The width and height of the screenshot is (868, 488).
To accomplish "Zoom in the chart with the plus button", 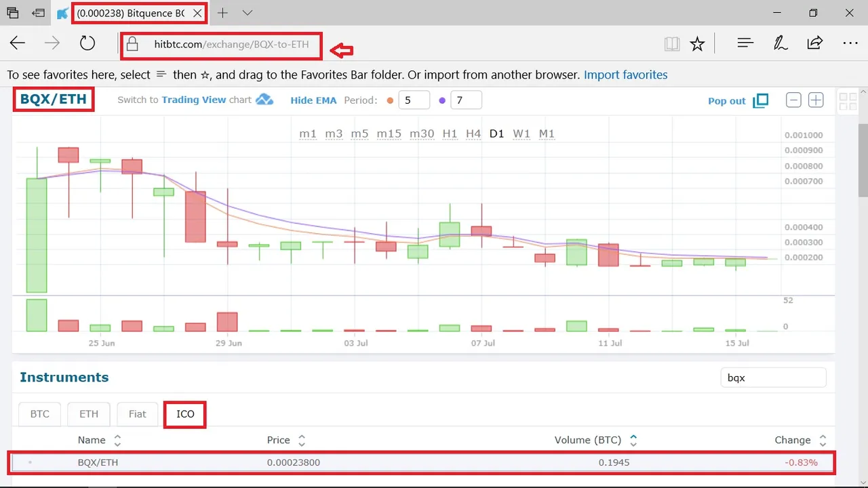I will tap(816, 100).
